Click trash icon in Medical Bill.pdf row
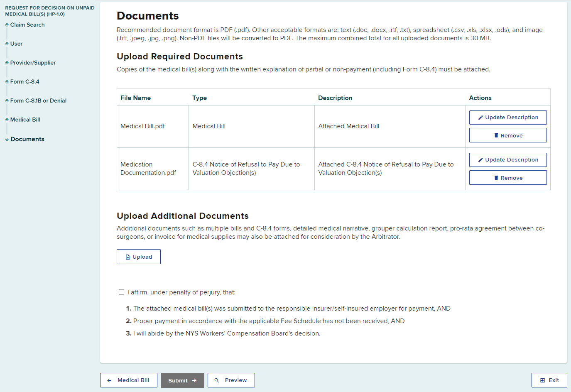The height and width of the screenshot is (392, 571). (496, 136)
